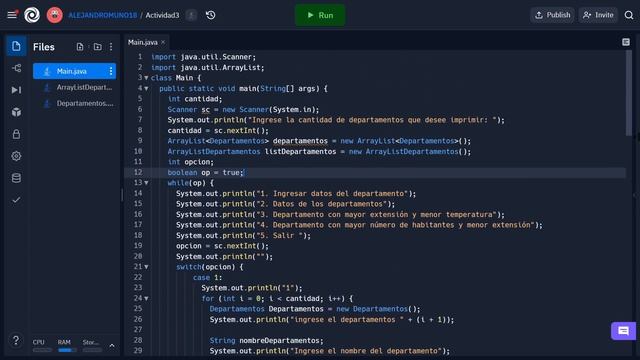The width and height of the screenshot is (640, 360).
Task: Expand the resources panel chevron
Action: click(x=112, y=346)
